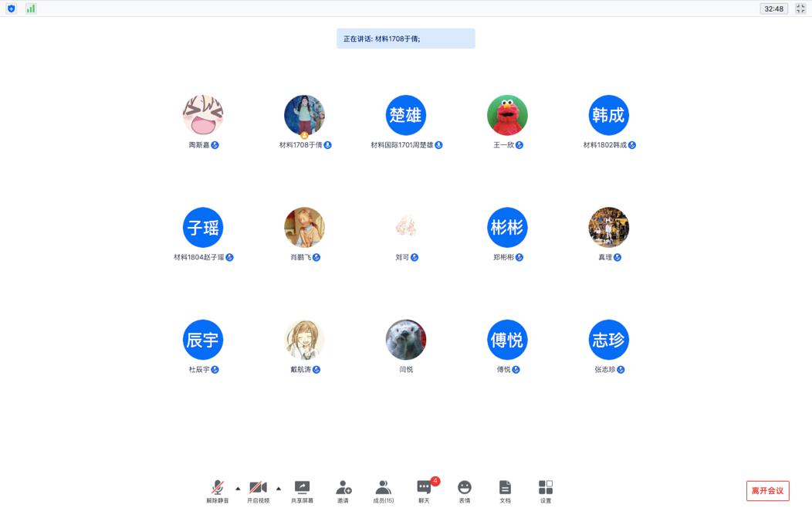The height and width of the screenshot is (508, 812).
Task: Show the 成员(15) participants list
Action: [x=383, y=490]
